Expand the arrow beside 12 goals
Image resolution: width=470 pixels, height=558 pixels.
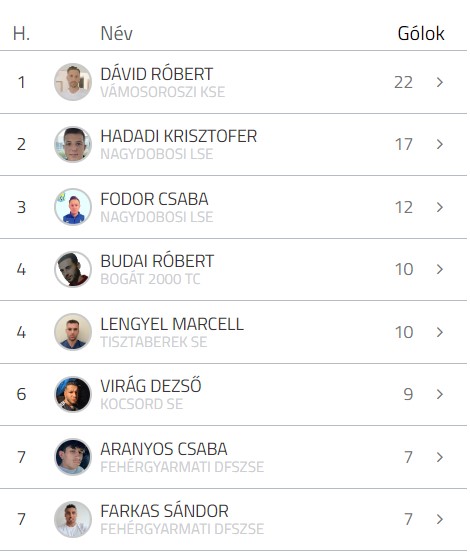tap(440, 207)
